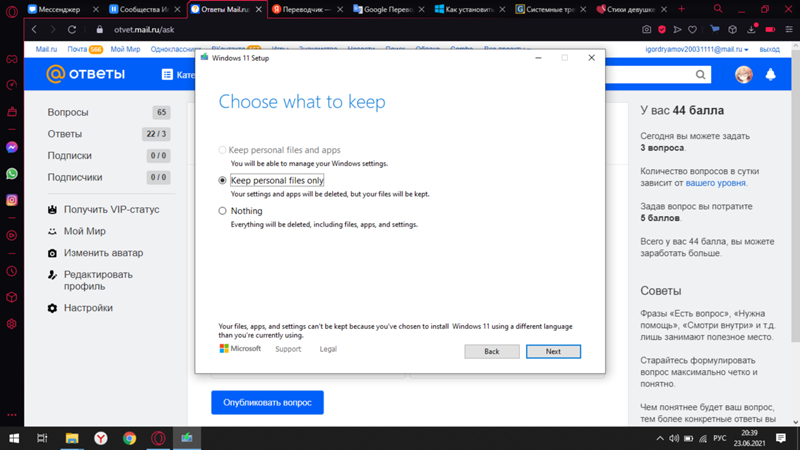
Task: Open Extensions cube icon in Opera sidebar
Action: [x=11, y=297]
